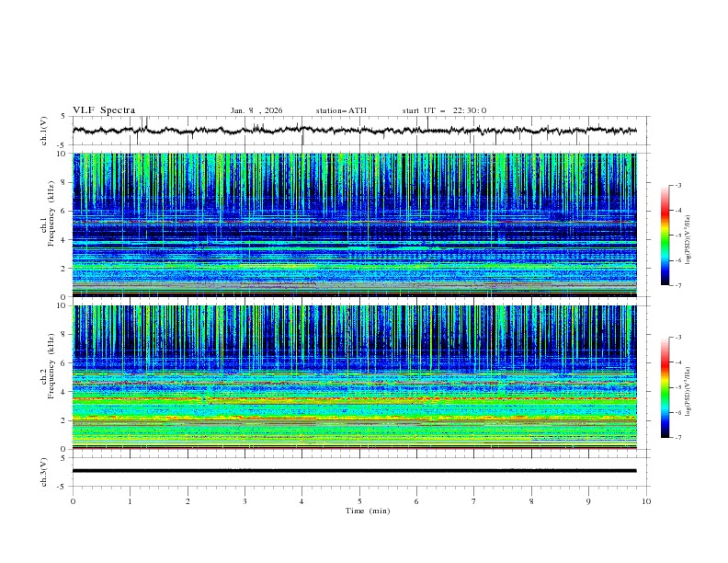Click the "ch.3(V)" axis label
This screenshot has height=563, width=728.
tap(44, 472)
